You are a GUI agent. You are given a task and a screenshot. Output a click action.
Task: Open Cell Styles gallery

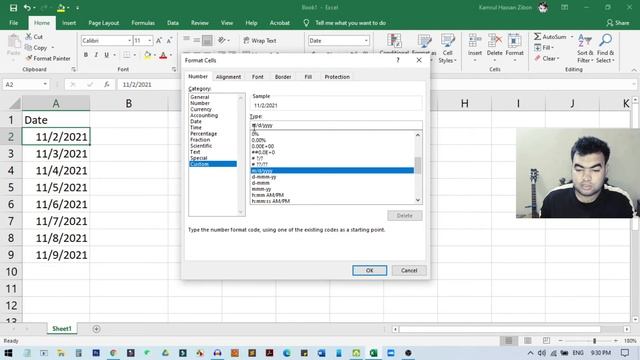[447, 49]
